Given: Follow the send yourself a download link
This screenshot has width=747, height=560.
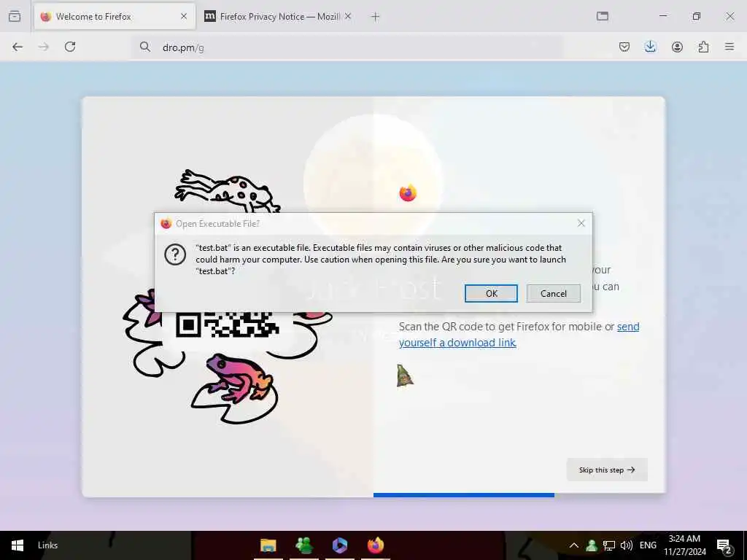Looking at the screenshot, I should coord(519,334).
